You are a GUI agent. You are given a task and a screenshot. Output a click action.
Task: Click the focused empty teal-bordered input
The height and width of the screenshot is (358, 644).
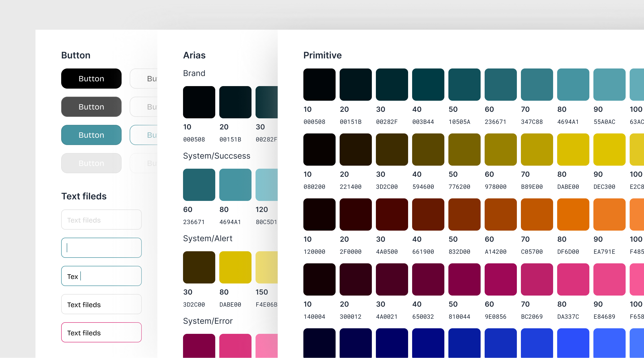[101, 248]
